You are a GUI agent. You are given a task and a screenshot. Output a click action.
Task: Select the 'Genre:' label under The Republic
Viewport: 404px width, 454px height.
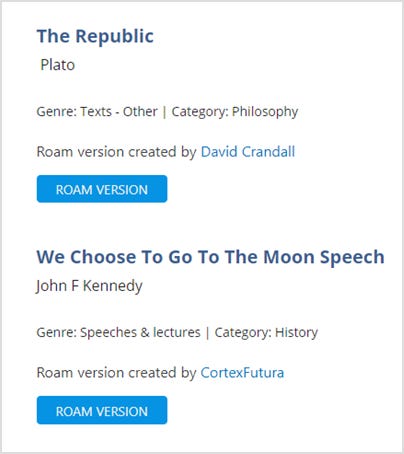(x=57, y=111)
